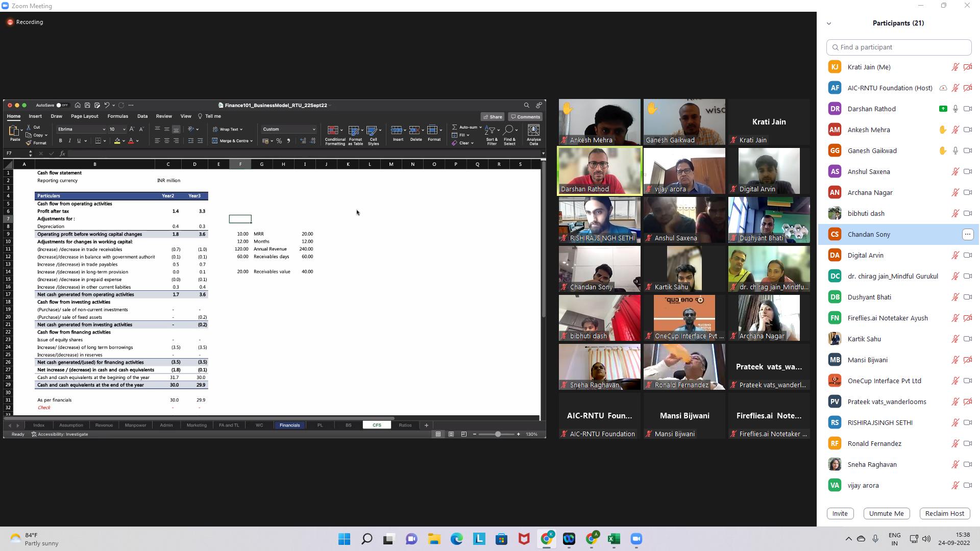Click the Unmute Me button
980x551 pixels.
(x=886, y=513)
